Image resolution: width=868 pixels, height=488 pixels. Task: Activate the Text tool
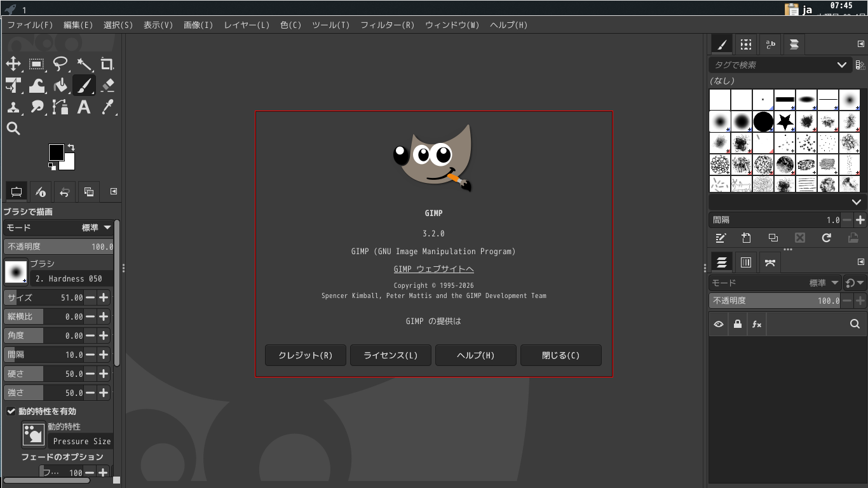[85, 107]
